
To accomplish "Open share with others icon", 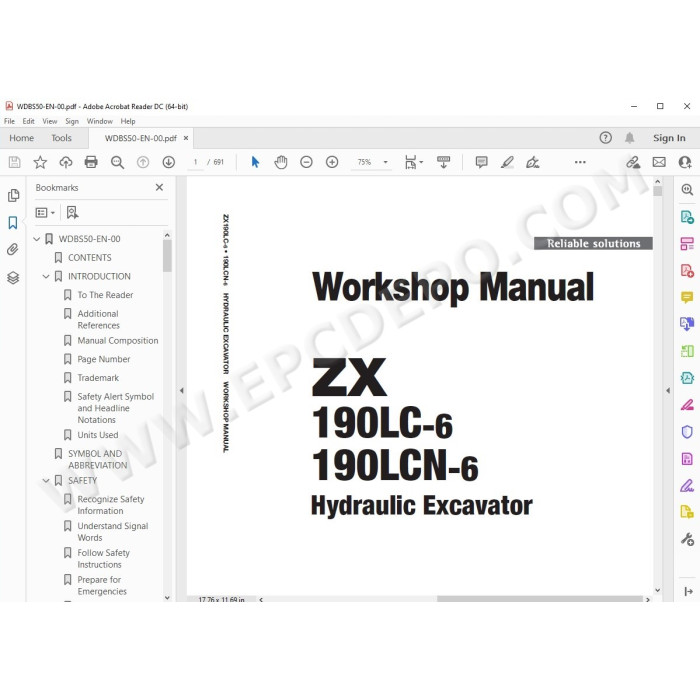I will tap(685, 162).
